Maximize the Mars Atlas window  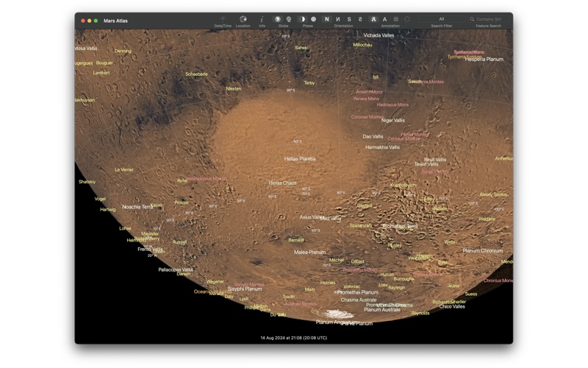(96, 21)
